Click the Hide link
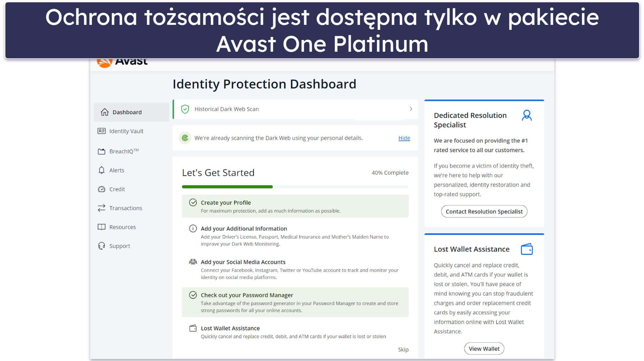The width and height of the screenshot is (644, 361). pos(404,138)
